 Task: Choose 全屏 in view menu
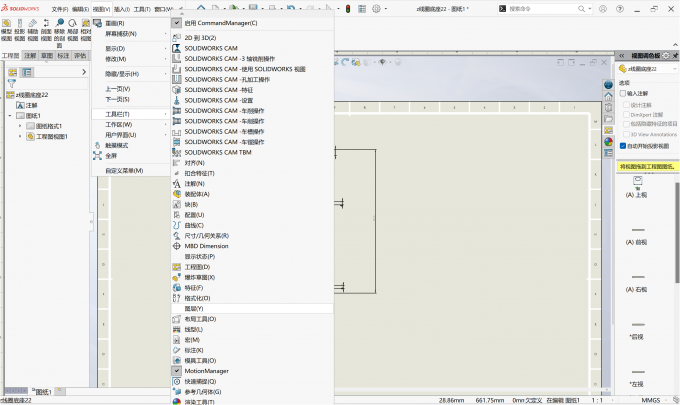point(131,156)
